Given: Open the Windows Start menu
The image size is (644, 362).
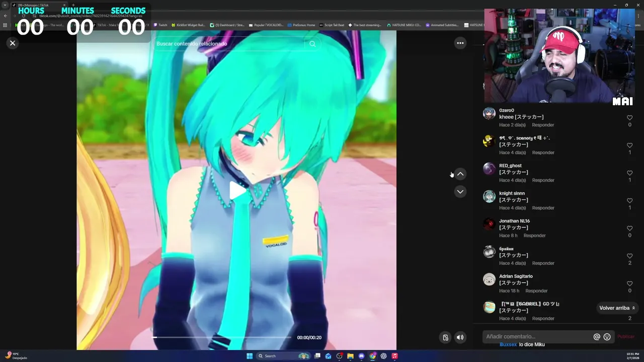Looking at the screenshot, I should coord(250,356).
